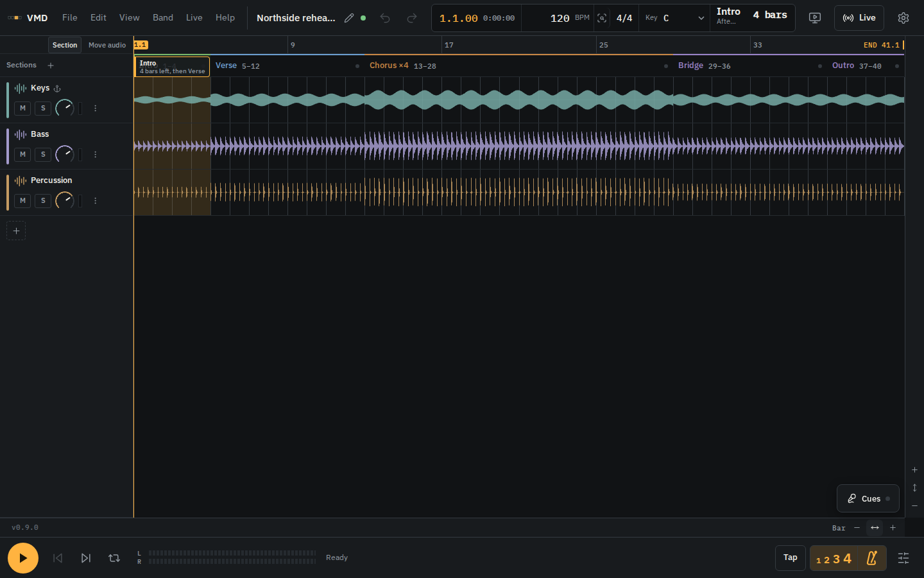Mute the Percussion track
Viewport: 924px width, 578px height.
coord(22,201)
